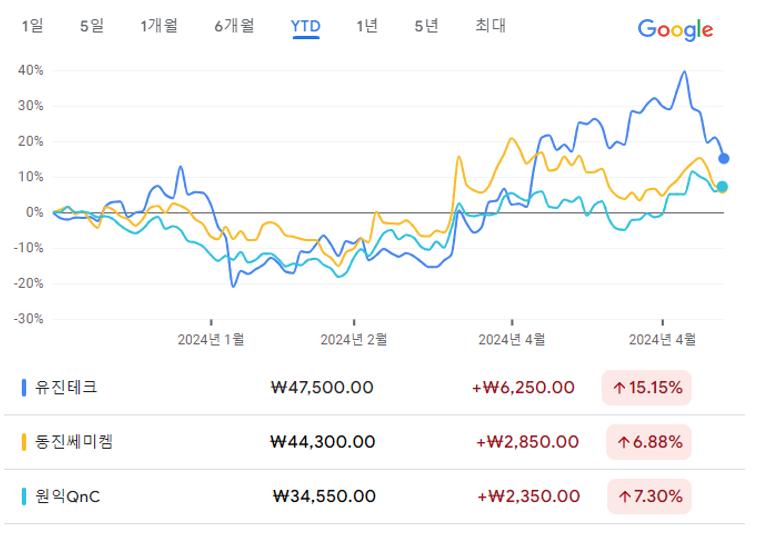Select the 1일 time range tab
Image resolution: width=760 pixels, height=534 pixels.
tap(32, 26)
